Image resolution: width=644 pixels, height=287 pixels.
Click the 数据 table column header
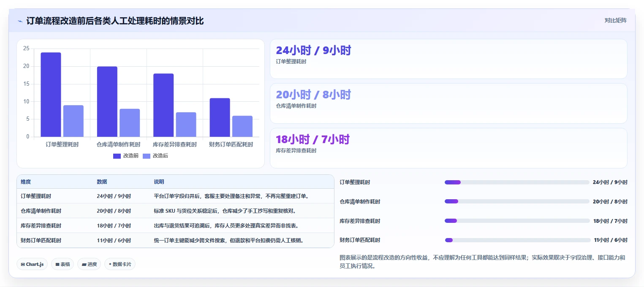(102, 182)
